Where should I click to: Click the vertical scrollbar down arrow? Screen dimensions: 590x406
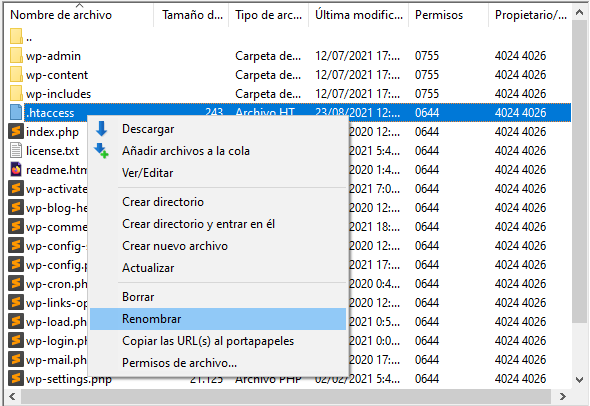pos(579,380)
